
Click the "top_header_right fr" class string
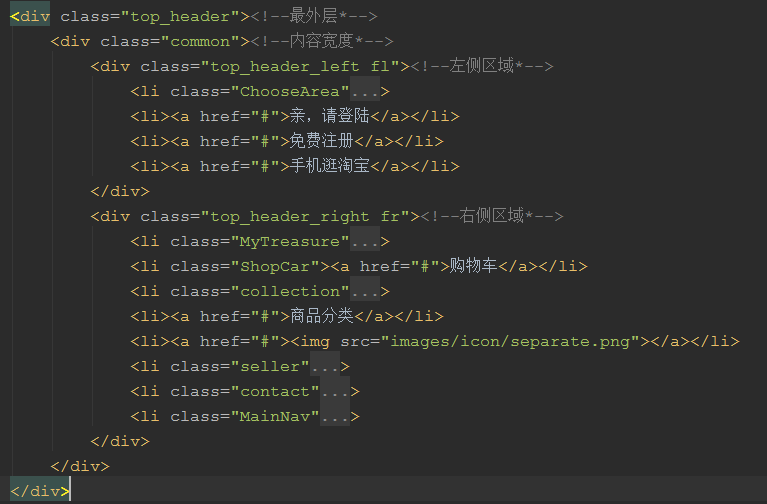click(x=305, y=217)
